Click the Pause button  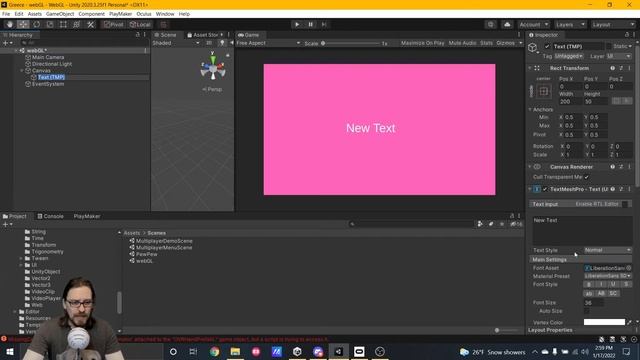coord(310,24)
